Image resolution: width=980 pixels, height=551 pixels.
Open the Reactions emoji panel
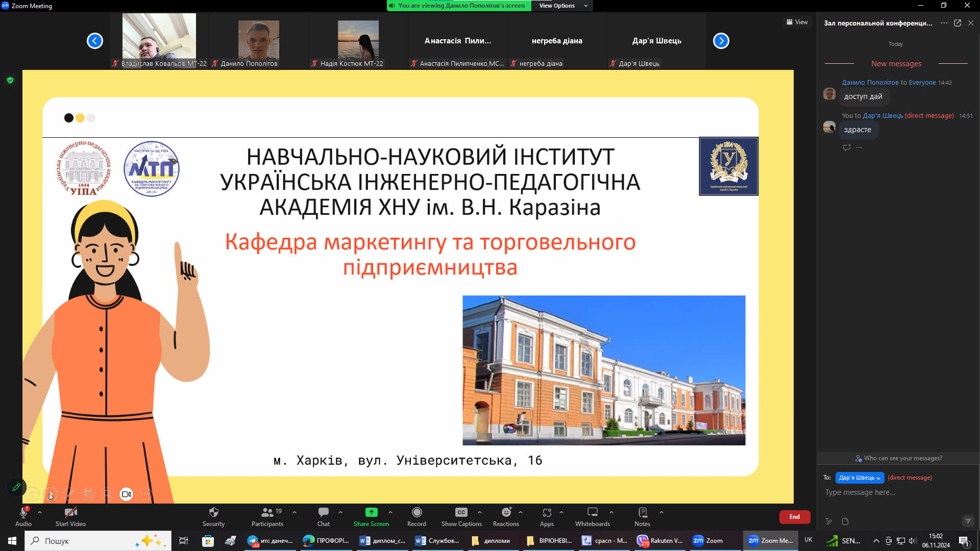pos(506,516)
